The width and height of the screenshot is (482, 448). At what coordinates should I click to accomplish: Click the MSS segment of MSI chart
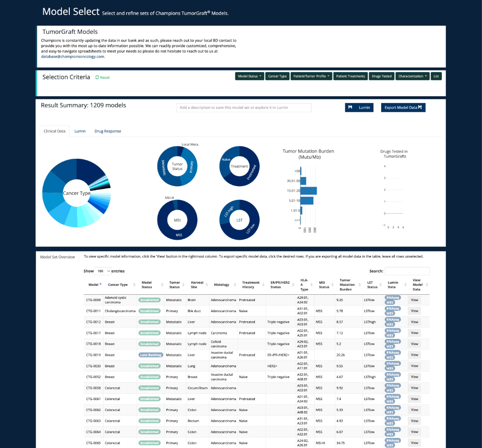(x=179, y=235)
